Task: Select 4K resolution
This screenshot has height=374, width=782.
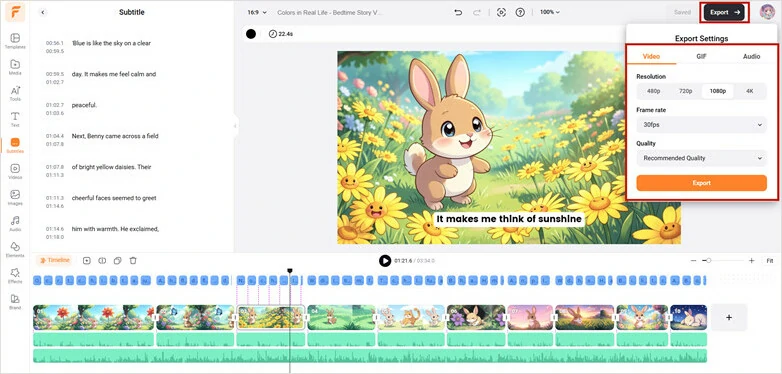Action: coord(750,91)
